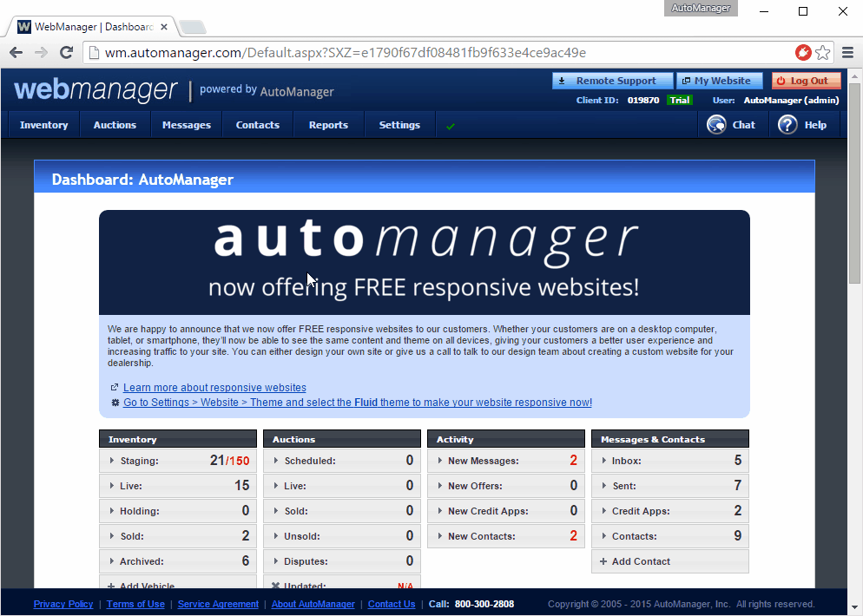Click Client ID number 019870
863x616 pixels.
pos(642,100)
